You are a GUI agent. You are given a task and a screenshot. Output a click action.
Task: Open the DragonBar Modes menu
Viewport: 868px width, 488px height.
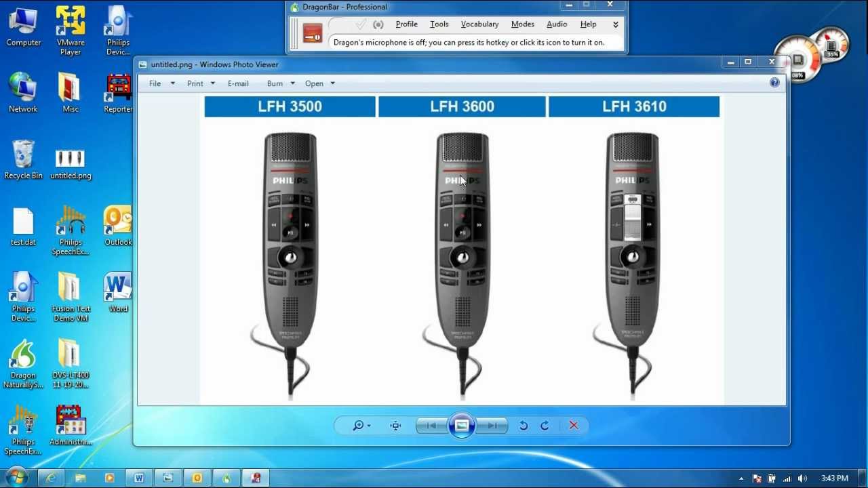point(522,24)
